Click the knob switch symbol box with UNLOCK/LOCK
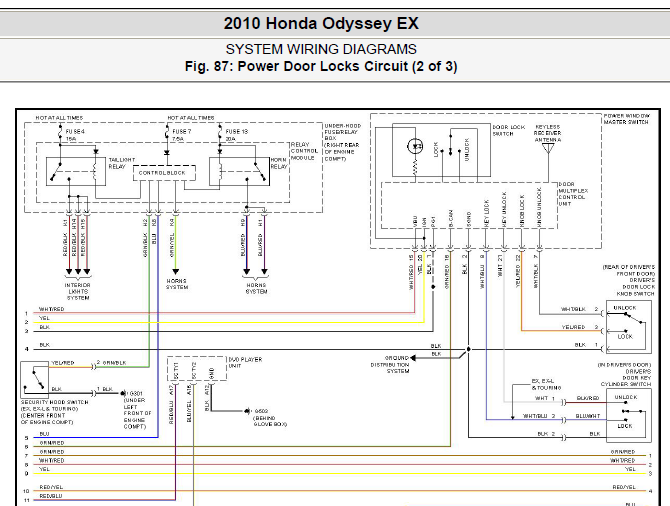 pyautogui.click(x=629, y=327)
